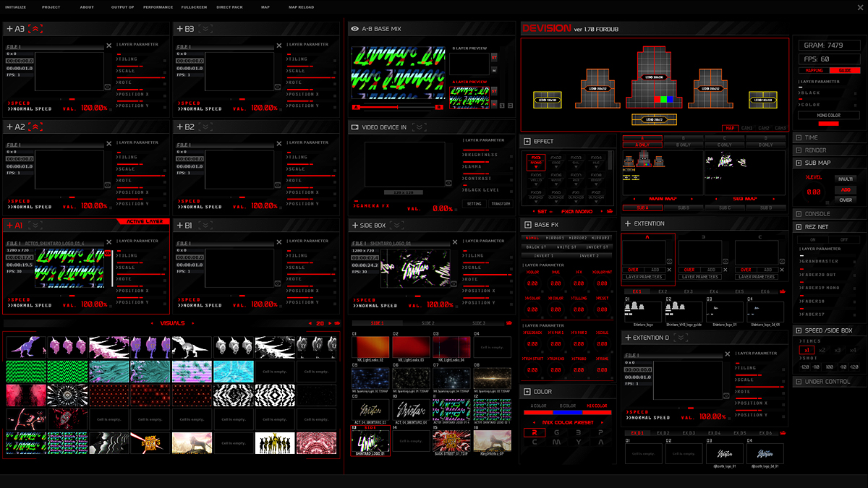
Task: Click the camera icon beside VIDEO DEVICE IN
Action: pyautogui.click(x=354, y=127)
